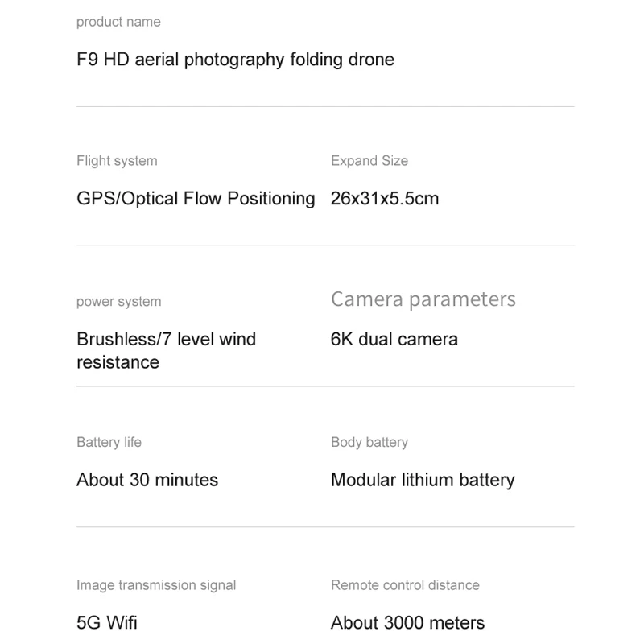Click divider line below product name
644x644 pixels.
[x=325, y=107]
